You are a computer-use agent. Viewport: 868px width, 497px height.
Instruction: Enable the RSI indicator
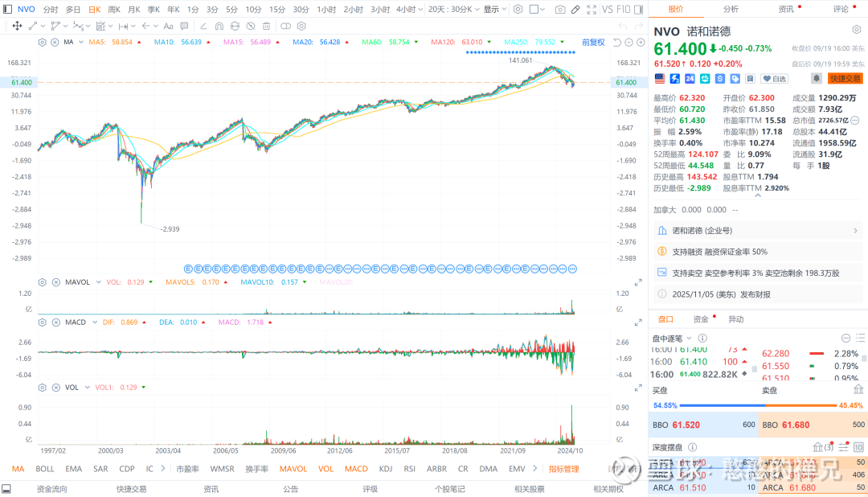(x=410, y=469)
